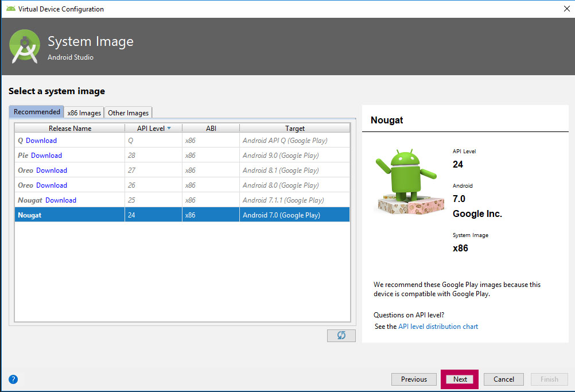Image resolution: width=575 pixels, height=392 pixels.
Task: Open the API level distribution chart link
Action: coord(438,327)
